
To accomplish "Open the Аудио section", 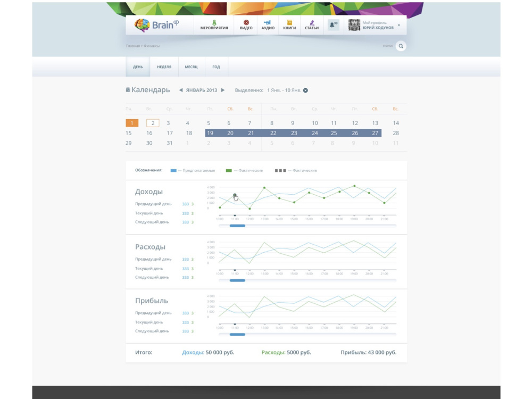I will (x=268, y=25).
